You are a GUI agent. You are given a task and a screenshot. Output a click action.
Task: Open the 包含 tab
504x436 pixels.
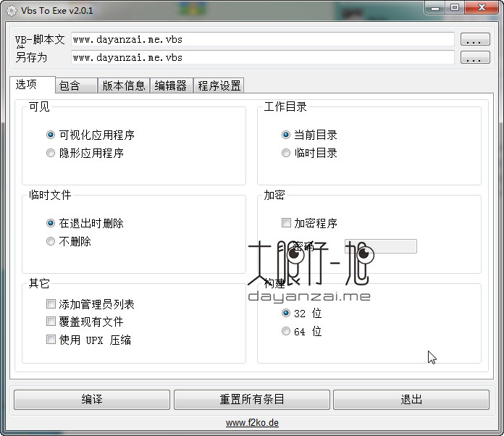[x=77, y=85]
